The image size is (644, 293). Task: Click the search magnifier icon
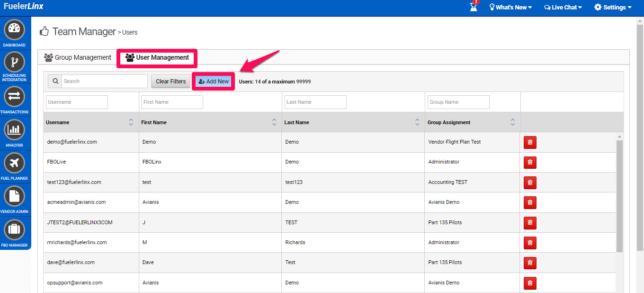point(55,81)
